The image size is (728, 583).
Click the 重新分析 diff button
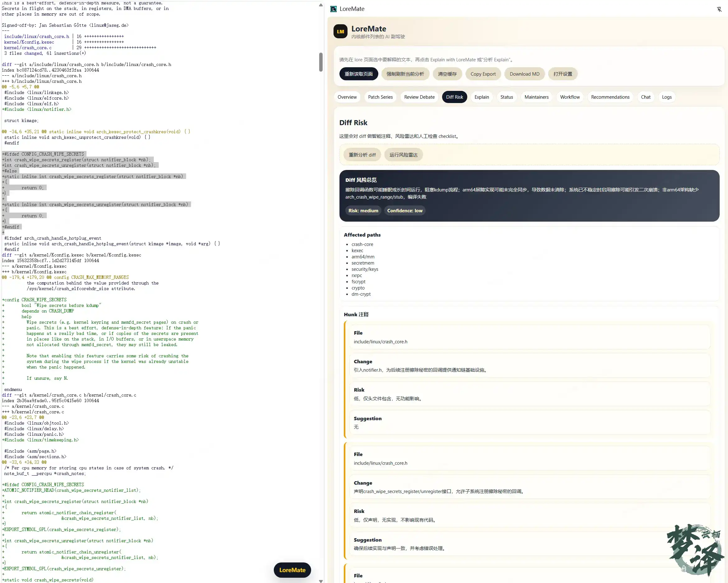[x=362, y=155]
